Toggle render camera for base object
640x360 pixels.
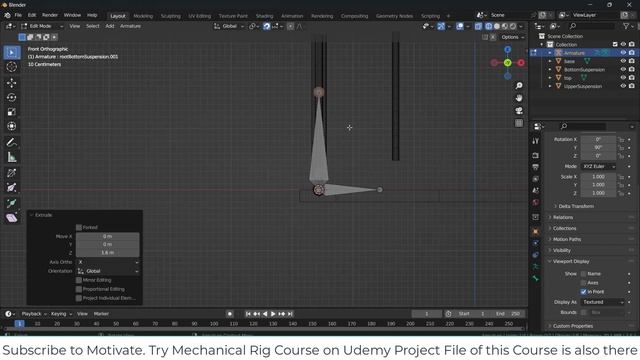click(x=631, y=61)
